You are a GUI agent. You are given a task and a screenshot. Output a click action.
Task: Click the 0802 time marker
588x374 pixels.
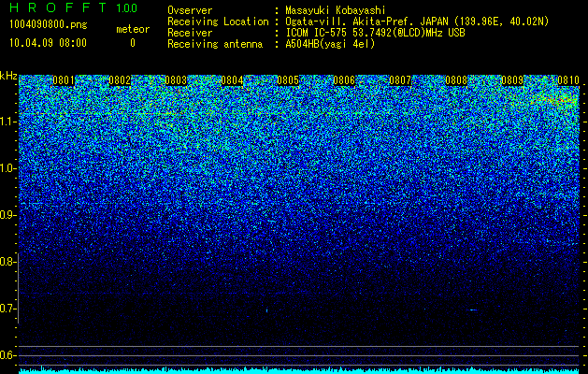(x=120, y=80)
